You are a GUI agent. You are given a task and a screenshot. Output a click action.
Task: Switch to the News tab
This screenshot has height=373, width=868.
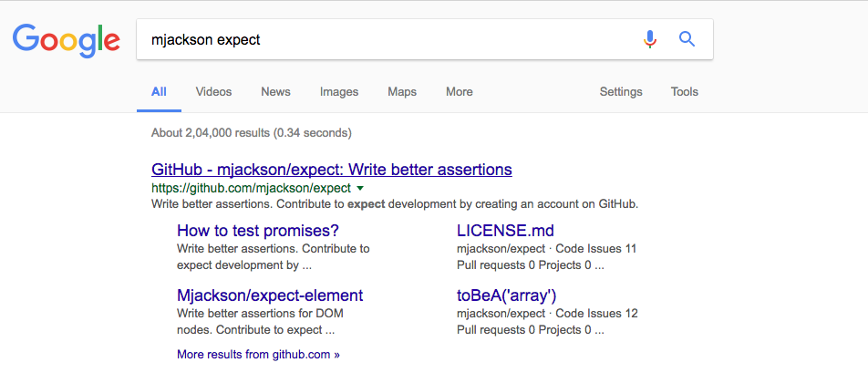pyautogui.click(x=275, y=92)
